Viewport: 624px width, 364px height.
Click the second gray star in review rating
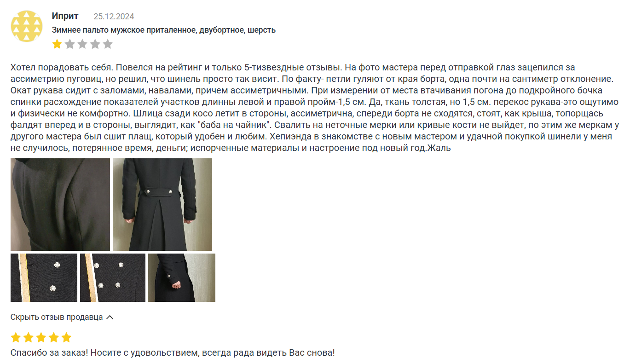pos(69,44)
